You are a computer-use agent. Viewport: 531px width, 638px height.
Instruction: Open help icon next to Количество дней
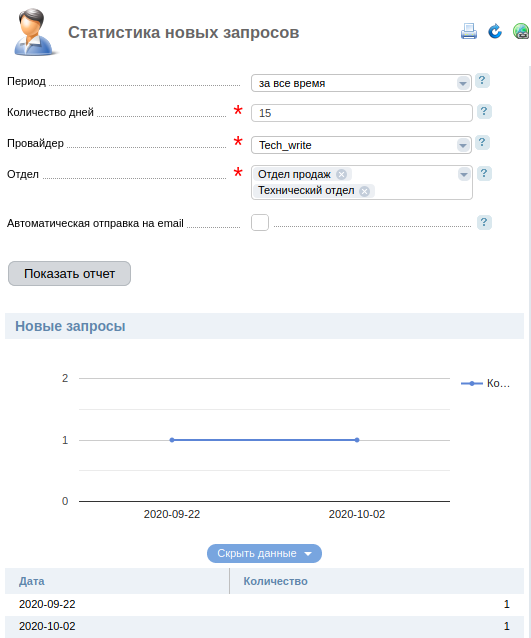pos(484,111)
